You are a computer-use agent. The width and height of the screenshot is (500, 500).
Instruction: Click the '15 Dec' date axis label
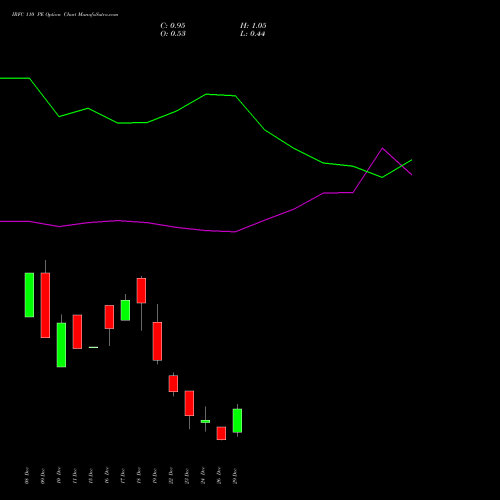coord(91,476)
